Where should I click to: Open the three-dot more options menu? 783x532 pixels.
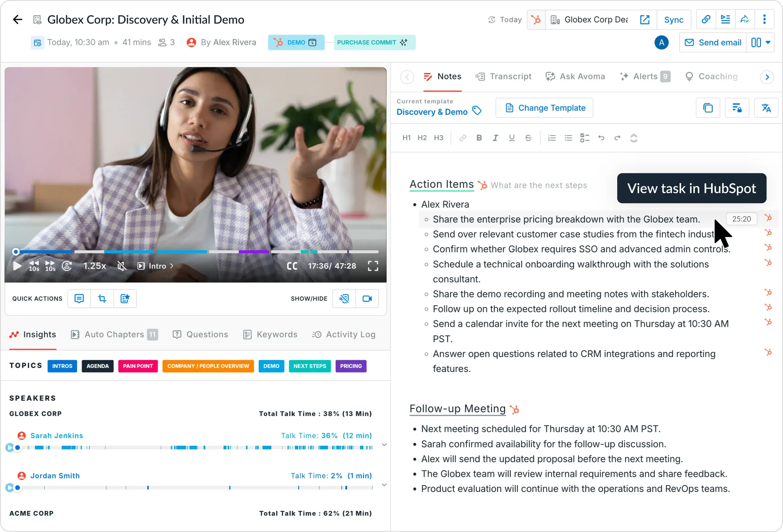(x=764, y=20)
